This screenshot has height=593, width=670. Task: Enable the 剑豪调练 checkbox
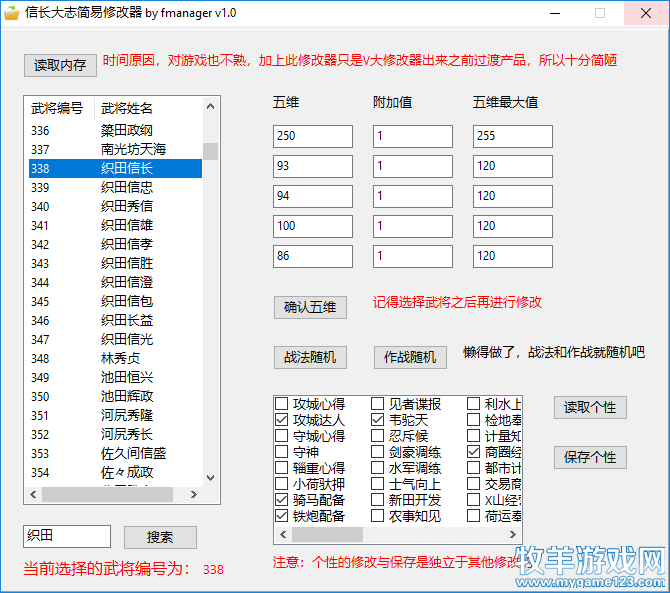(x=377, y=452)
